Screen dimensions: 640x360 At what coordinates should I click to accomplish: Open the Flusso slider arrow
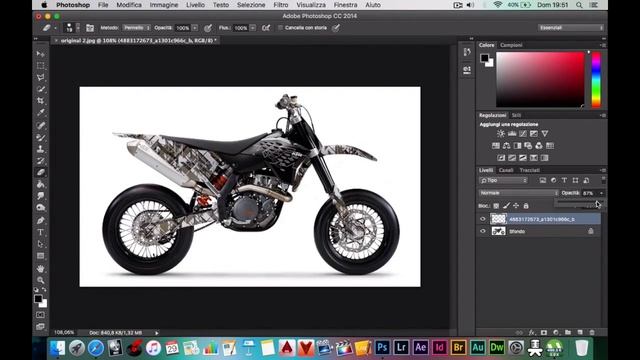coord(253,28)
